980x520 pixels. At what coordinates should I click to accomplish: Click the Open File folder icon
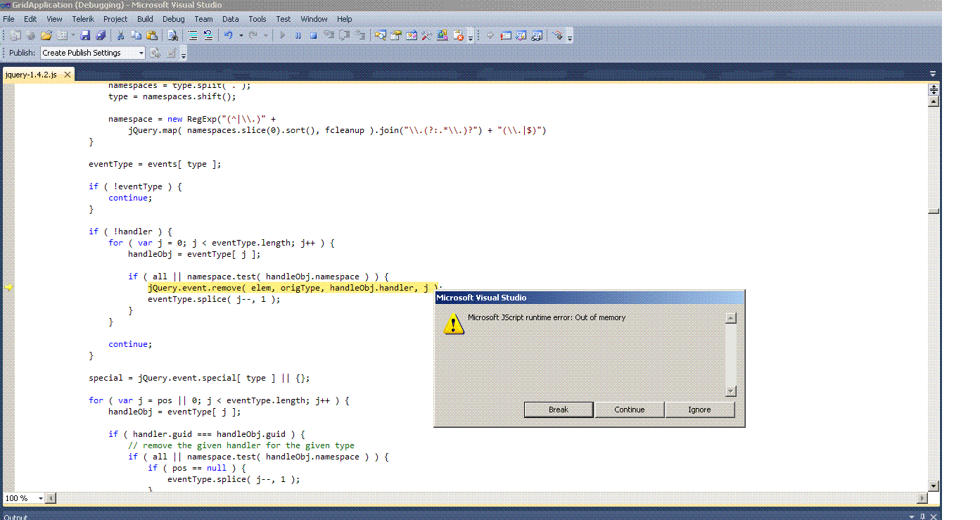[46, 35]
